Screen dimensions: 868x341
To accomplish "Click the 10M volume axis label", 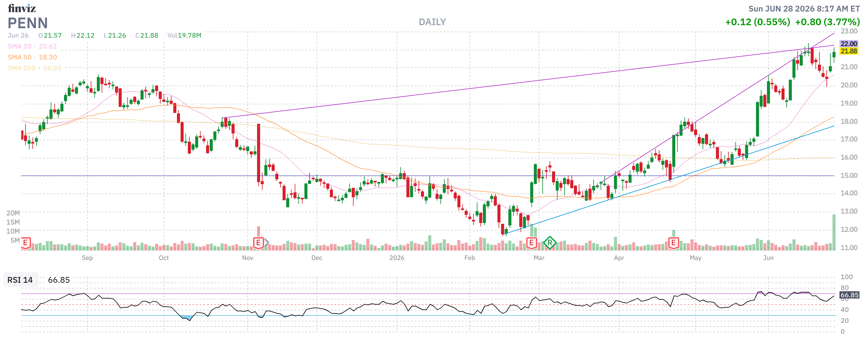I will point(13,231).
